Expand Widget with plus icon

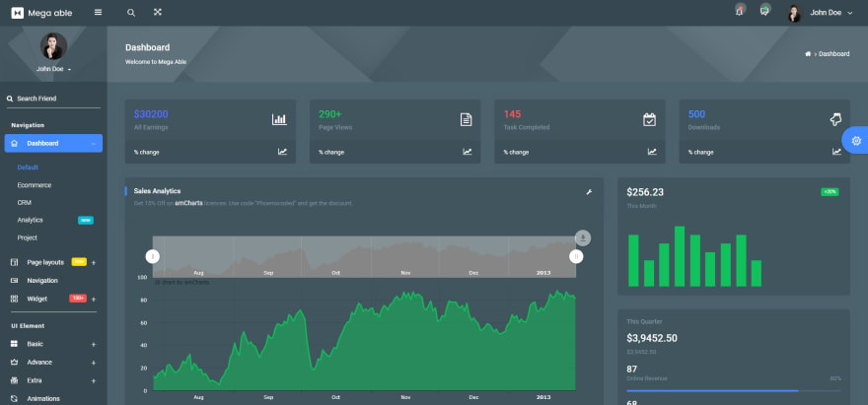[94, 300]
